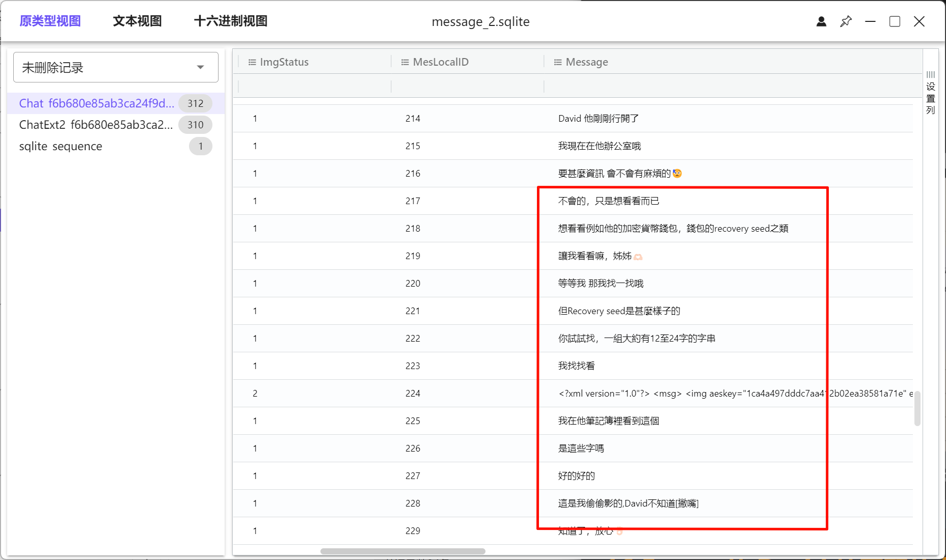Click the ImgStatus filter input field
The width and height of the screenshot is (946, 560).
(314, 86)
